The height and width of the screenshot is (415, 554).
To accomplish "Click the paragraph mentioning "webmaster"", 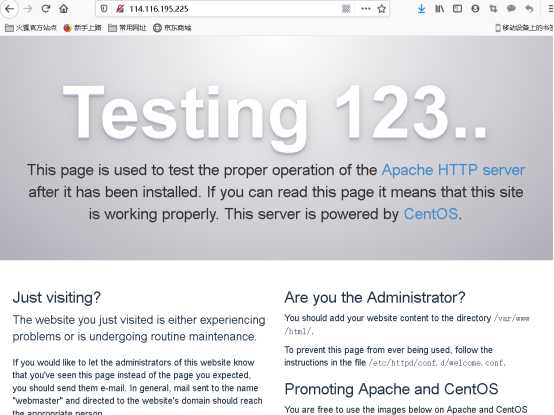I will pyautogui.click(x=137, y=387).
